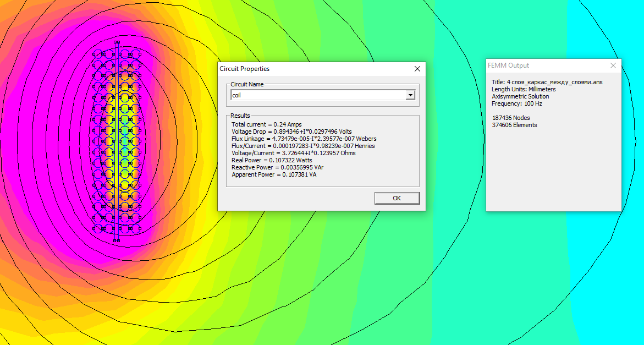Click the Flux Linkage result line
The image size is (644, 345).
tap(304, 139)
